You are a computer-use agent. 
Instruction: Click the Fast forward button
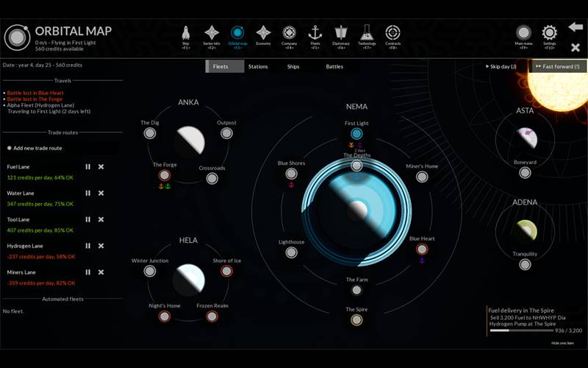[559, 67]
